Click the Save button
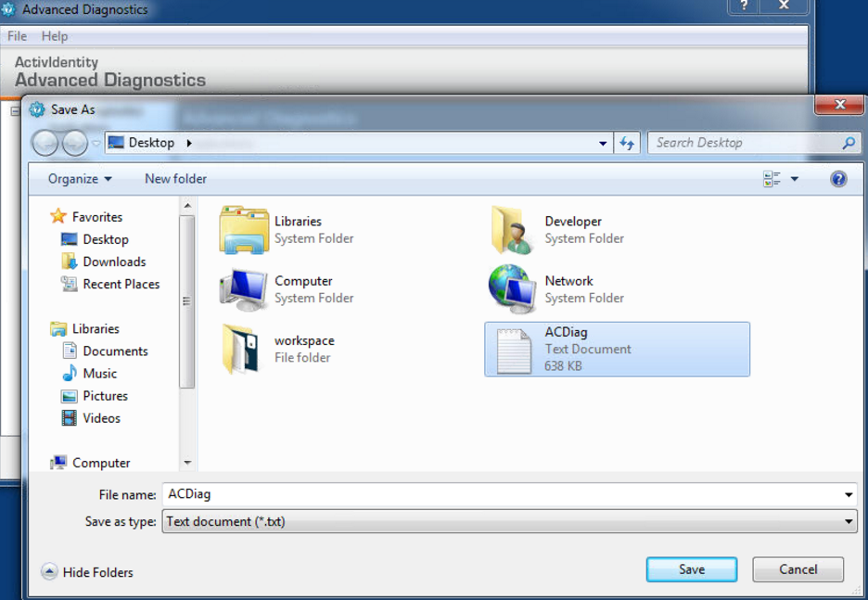This screenshot has height=600, width=868. 692,569
